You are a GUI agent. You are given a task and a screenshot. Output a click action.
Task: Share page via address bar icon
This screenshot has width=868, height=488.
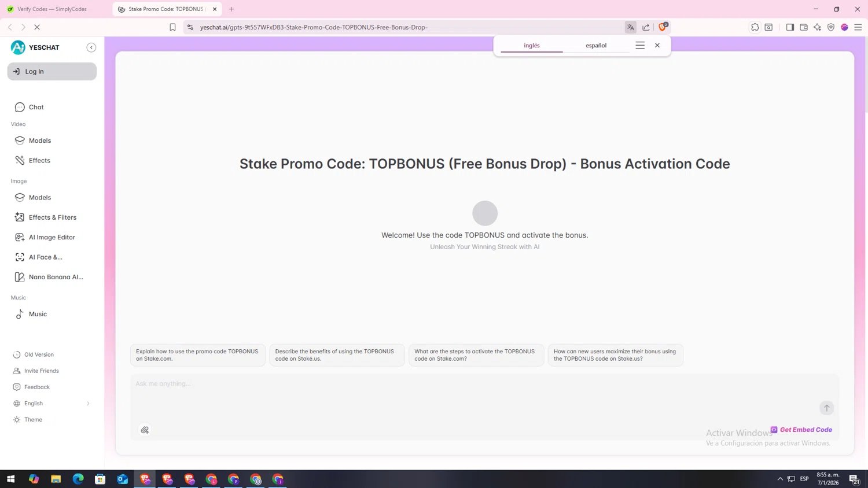point(646,27)
